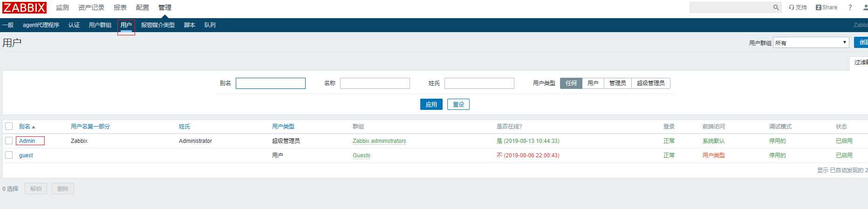Click 停用的 debug mode for guest

(778, 155)
